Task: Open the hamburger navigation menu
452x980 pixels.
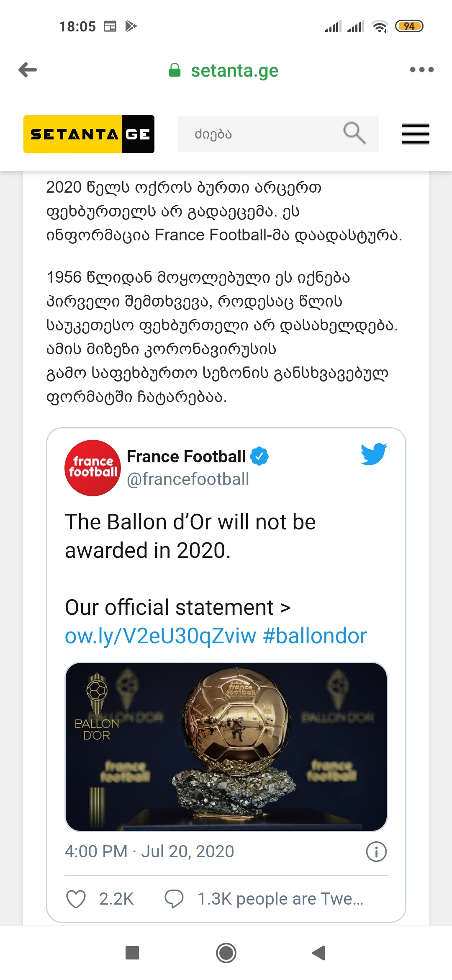Action: pos(415,134)
